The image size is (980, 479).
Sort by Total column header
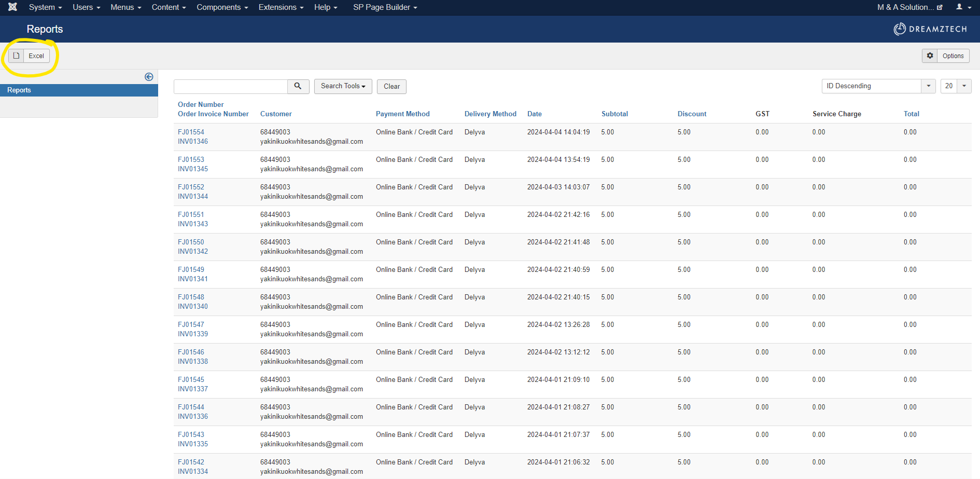(x=912, y=114)
